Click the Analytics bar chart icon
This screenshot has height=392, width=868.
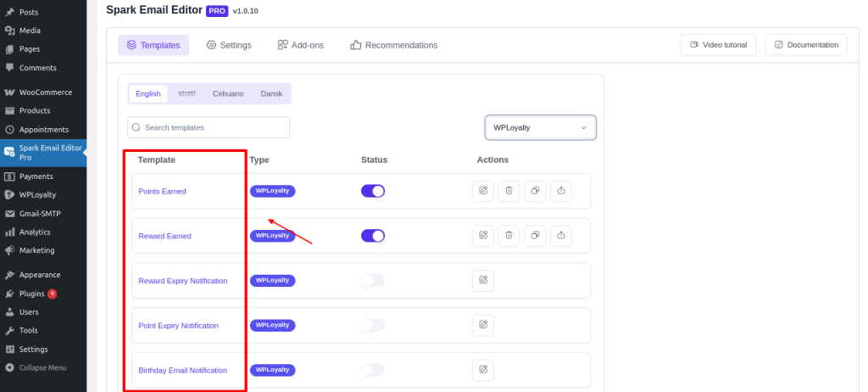[9, 232]
